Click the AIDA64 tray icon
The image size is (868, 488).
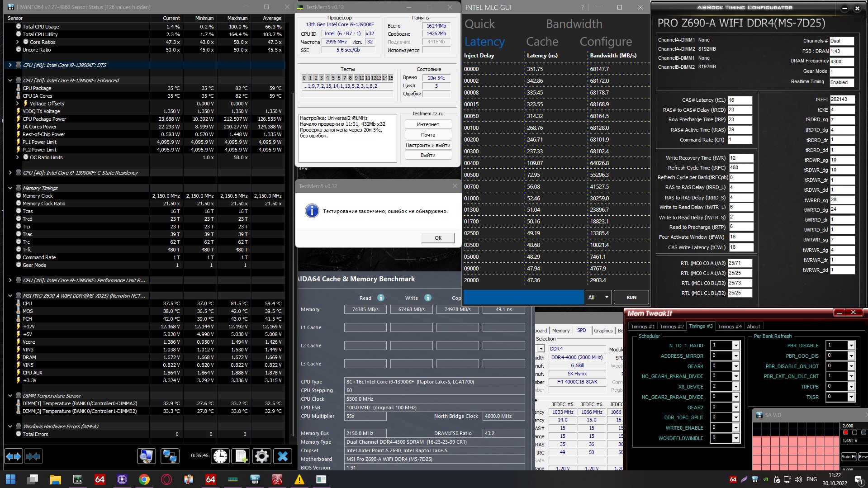(x=733, y=479)
